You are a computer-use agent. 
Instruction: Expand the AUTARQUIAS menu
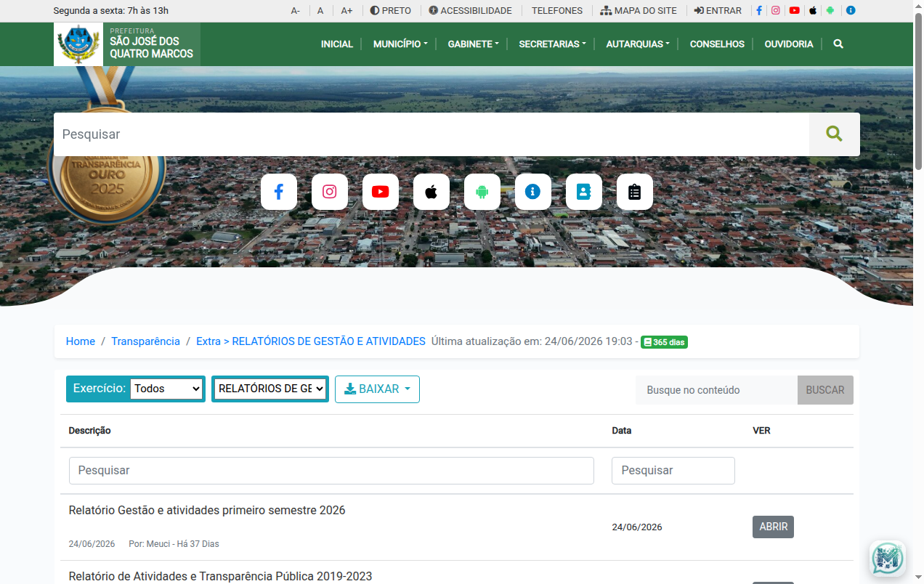(x=638, y=44)
